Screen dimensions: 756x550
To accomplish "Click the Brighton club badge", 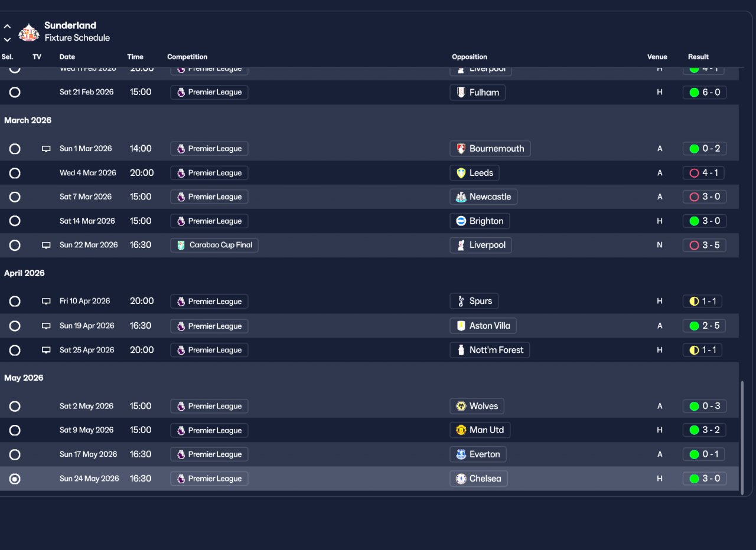I will tap(461, 221).
